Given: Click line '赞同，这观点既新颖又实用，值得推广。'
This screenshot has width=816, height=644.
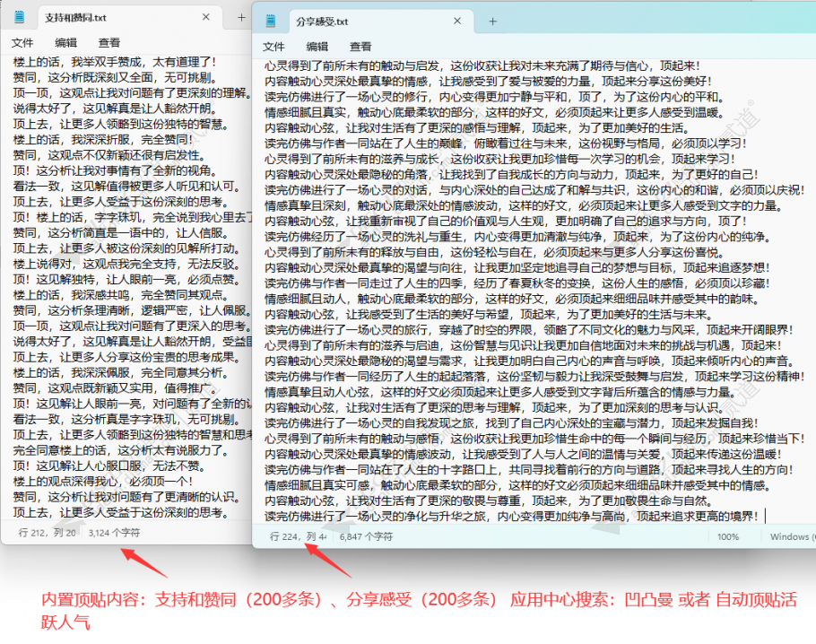Looking at the screenshot, I should [115, 388].
